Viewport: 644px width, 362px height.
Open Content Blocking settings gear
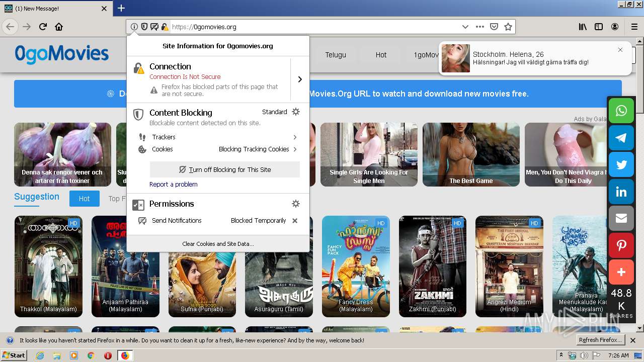(296, 112)
